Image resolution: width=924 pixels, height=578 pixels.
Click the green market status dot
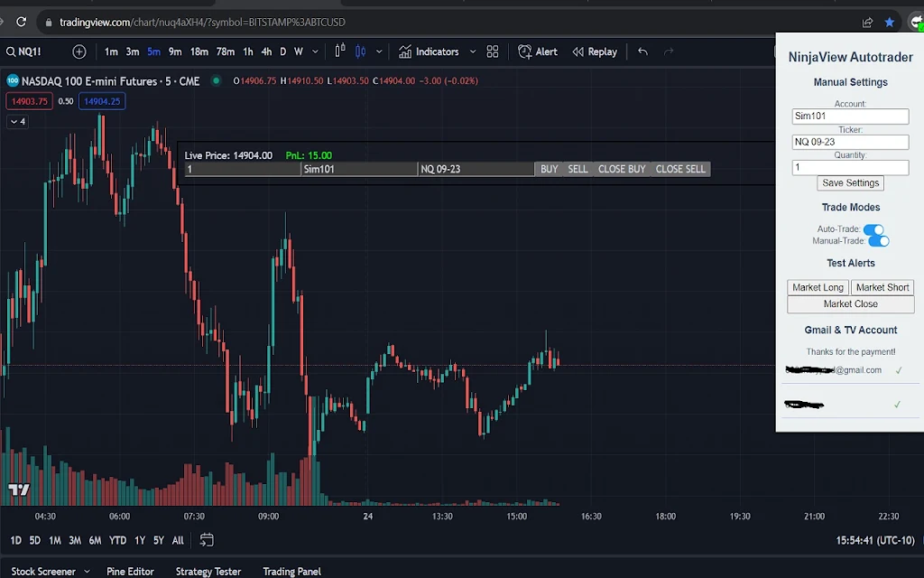(x=217, y=80)
